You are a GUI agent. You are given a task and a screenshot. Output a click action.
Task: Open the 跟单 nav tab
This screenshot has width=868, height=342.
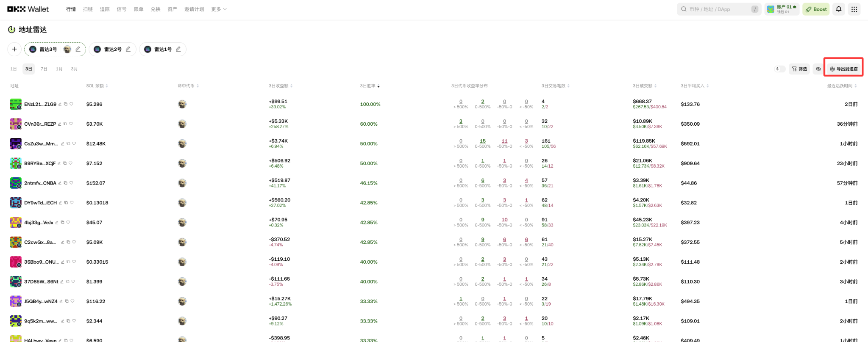(139, 9)
